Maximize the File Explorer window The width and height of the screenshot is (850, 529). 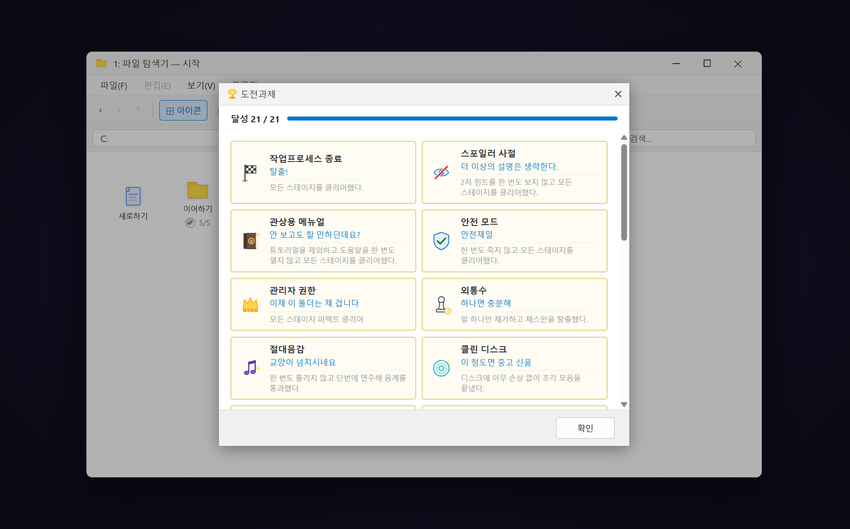click(707, 63)
